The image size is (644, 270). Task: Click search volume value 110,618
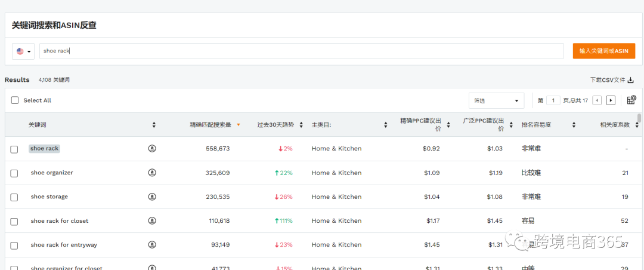219,221
